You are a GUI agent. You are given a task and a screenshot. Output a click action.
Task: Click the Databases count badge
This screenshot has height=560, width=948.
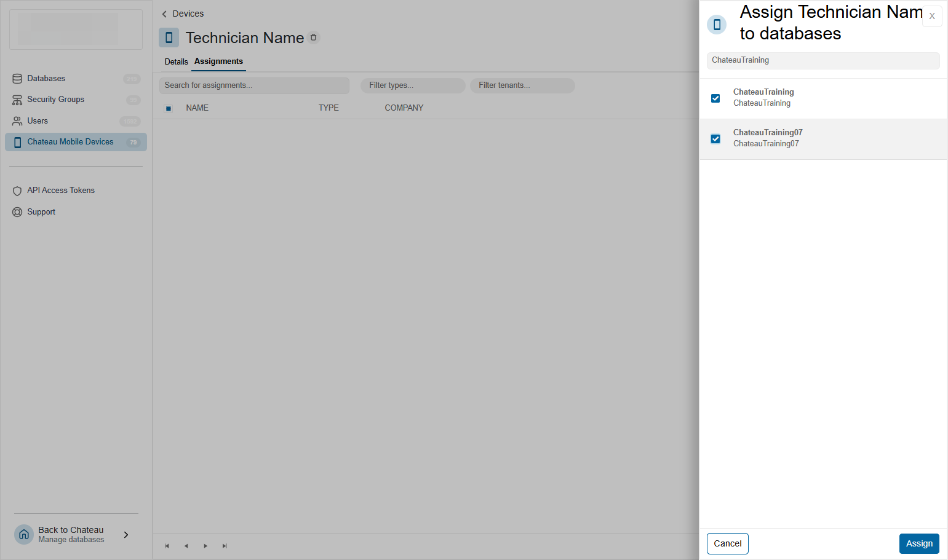(x=132, y=79)
